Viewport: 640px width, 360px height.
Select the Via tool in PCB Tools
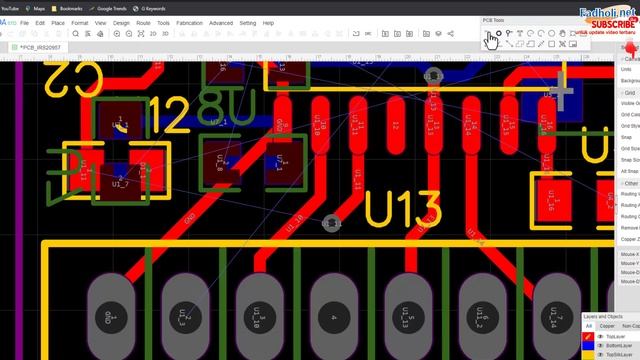pyautogui.click(x=509, y=33)
